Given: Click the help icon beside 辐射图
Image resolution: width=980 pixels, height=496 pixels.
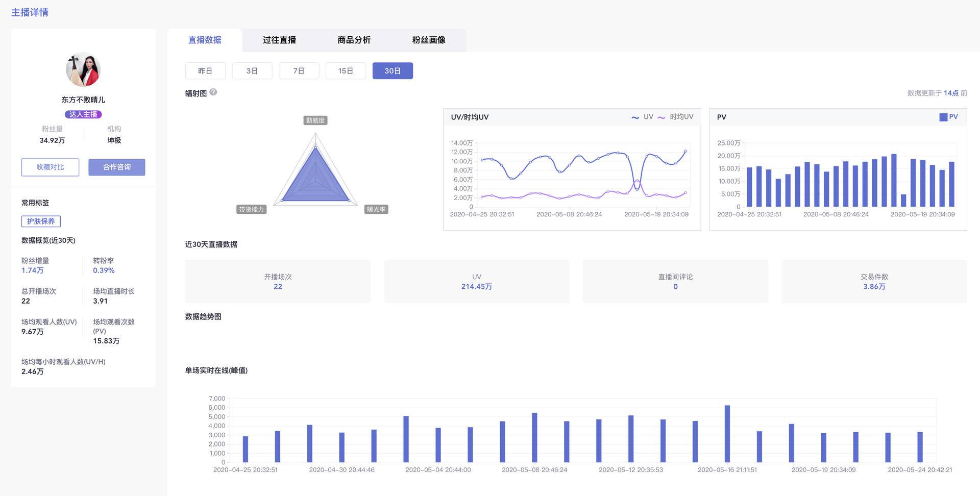Looking at the screenshot, I should (x=213, y=92).
